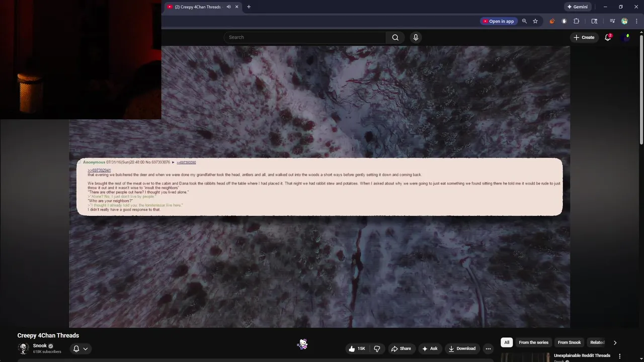Open a new browser tab

[249, 7]
